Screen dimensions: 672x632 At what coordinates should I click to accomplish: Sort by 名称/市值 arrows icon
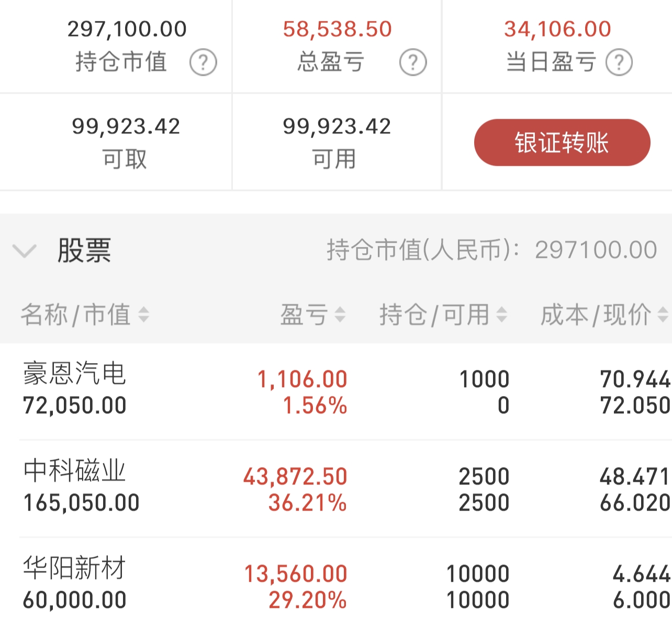pyautogui.click(x=143, y=315)
